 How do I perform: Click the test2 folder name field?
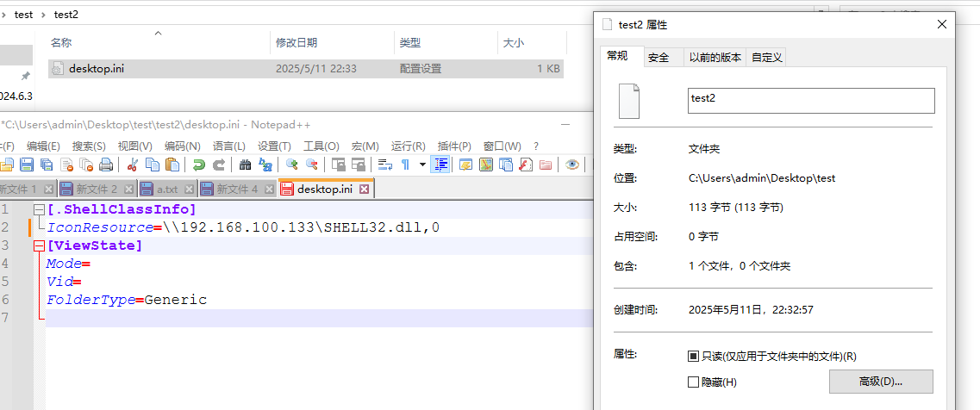pos(811,101)
